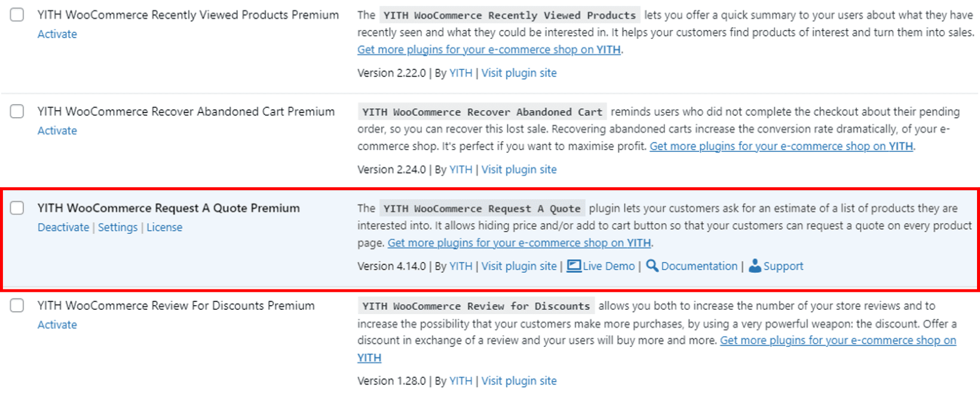Click the Support person icon
The width and height of the screenshot is (980, 393).
click(x=754, y=266)
